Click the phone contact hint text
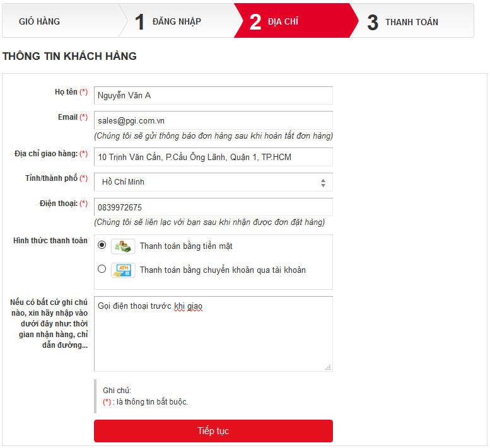The height and width of the screenshot is (448, 490). click(209, 222)
